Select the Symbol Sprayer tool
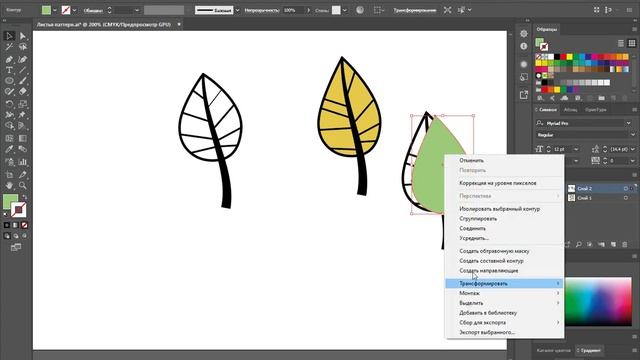 click(9, 162)
